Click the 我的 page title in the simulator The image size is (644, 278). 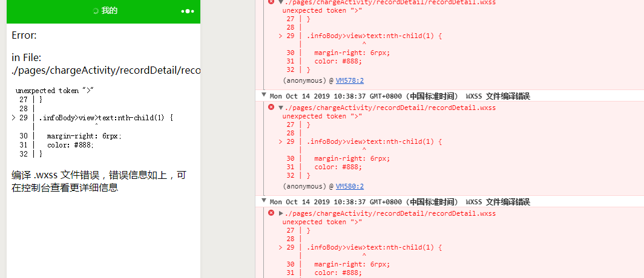(110, 11)
